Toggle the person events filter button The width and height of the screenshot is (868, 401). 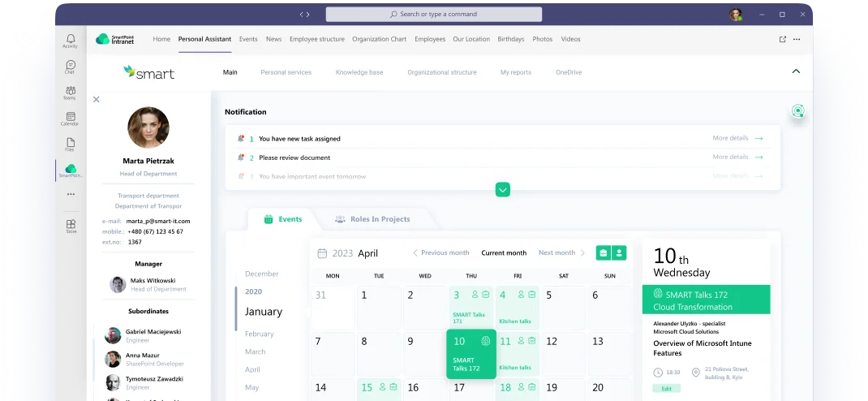(619, 252)
